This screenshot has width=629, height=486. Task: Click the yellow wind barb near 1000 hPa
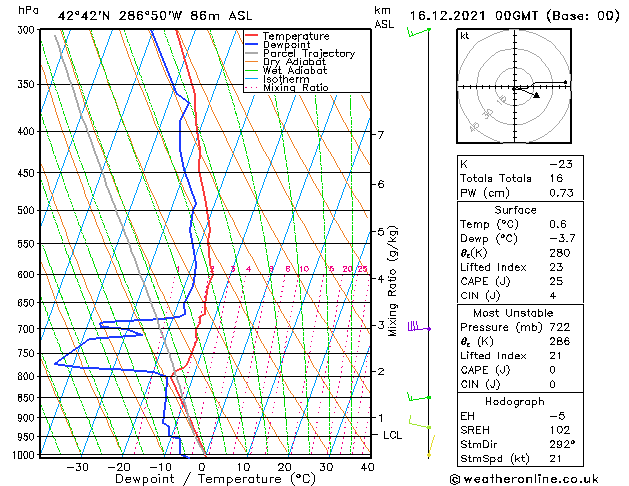431,445
